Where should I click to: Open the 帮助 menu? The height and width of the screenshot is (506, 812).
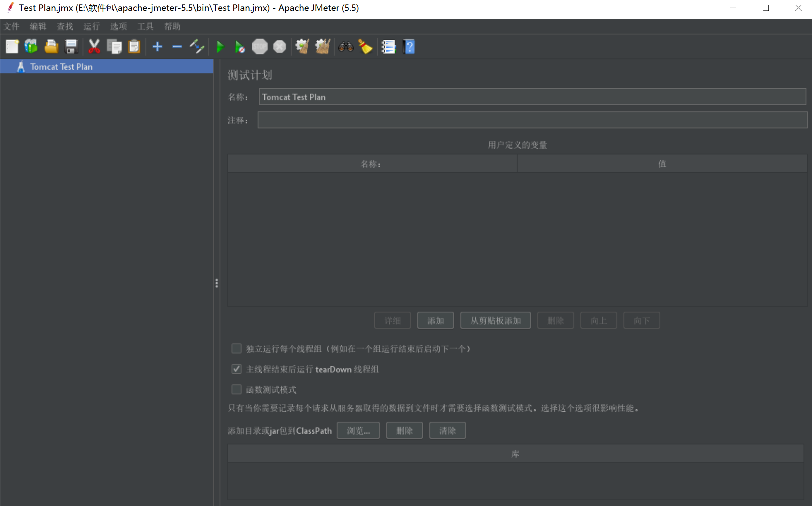pyautogui.click(x=172, y=27)
